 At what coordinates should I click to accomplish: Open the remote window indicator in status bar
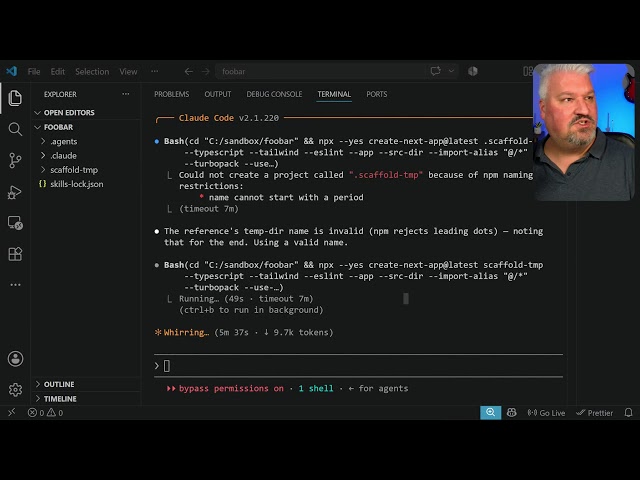(x=11, y=412)
